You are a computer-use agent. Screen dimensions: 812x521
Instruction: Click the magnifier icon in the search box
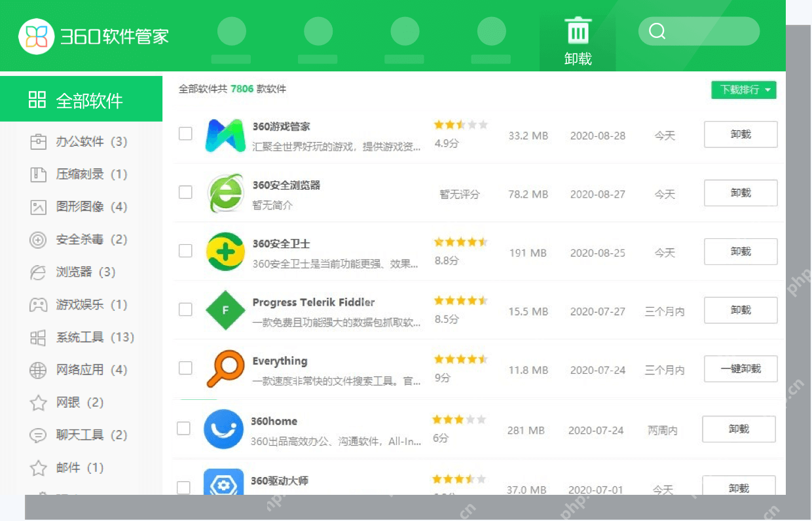click(657, 31)
